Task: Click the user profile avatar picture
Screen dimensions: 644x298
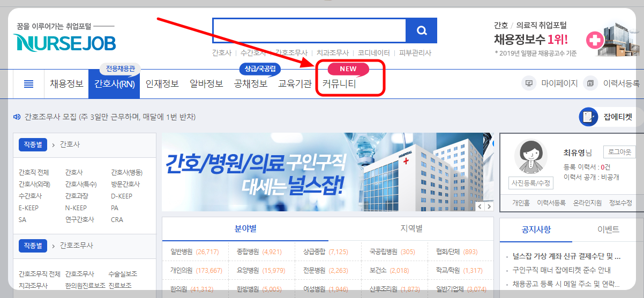Action: pos(530,156)
